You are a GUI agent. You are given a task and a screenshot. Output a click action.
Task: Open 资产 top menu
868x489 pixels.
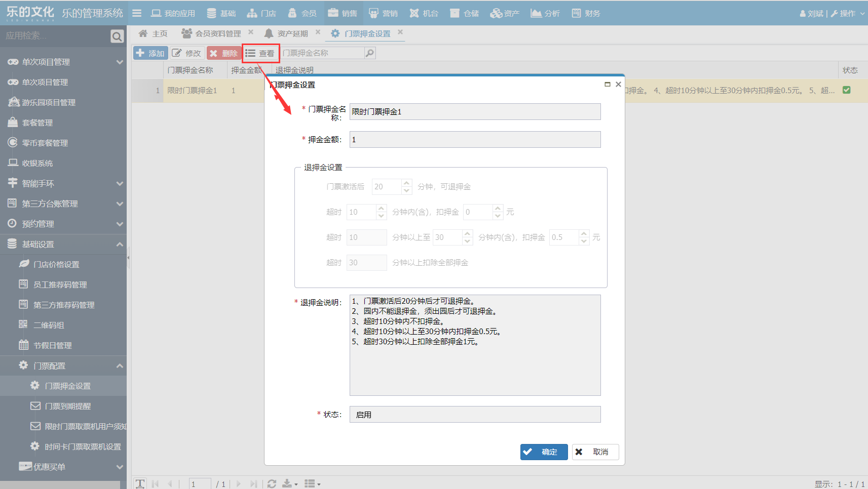click(x=505, y=13)
